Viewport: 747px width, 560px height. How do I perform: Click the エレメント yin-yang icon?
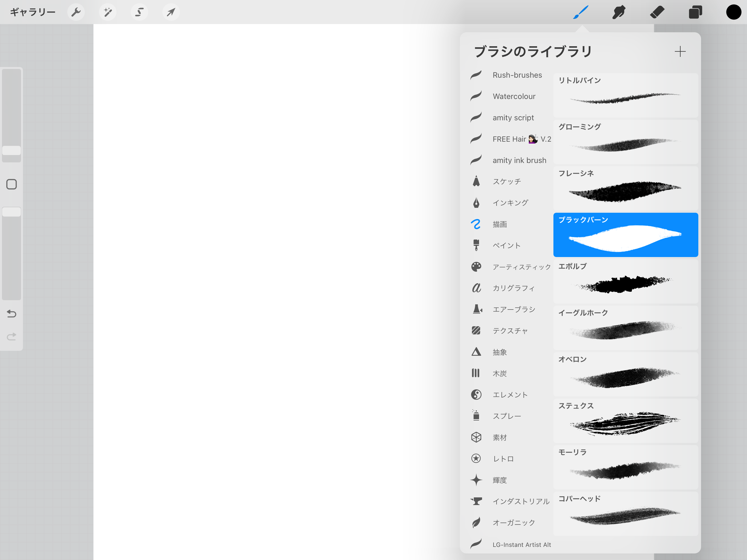[x=476, y=395]
